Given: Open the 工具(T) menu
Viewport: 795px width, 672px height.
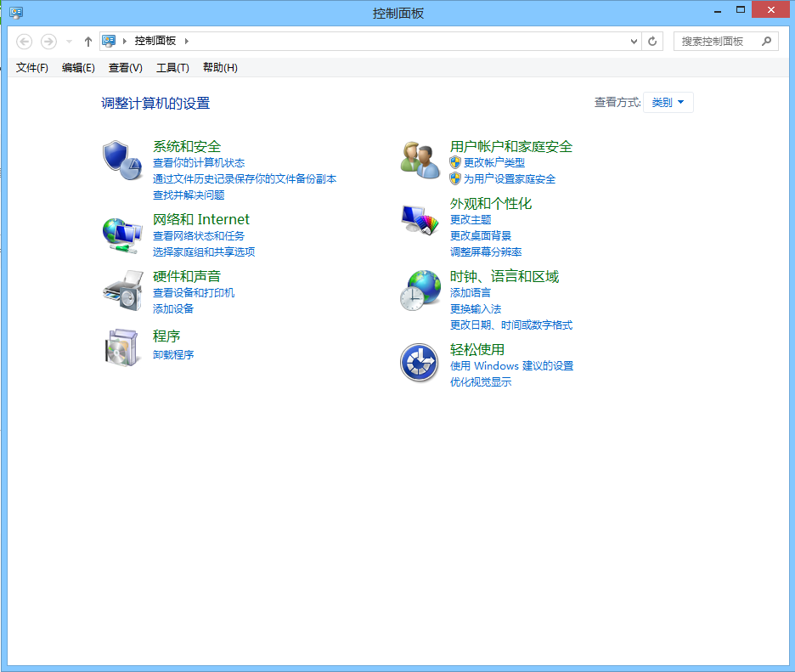Looking at the screenshot, I should click(x=172, y=68).
